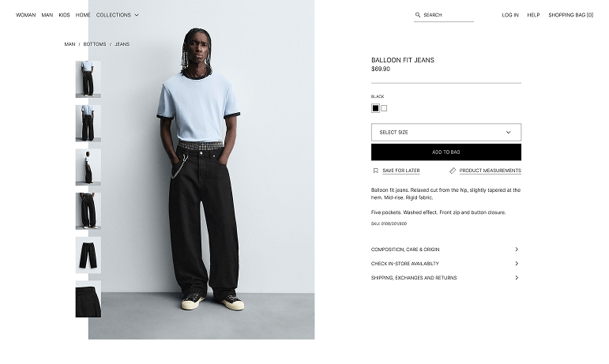Viewport: 609px width, 364px height.
Task: Focus the Search input field
Action: pyautogui.click(x=448, y=15)
